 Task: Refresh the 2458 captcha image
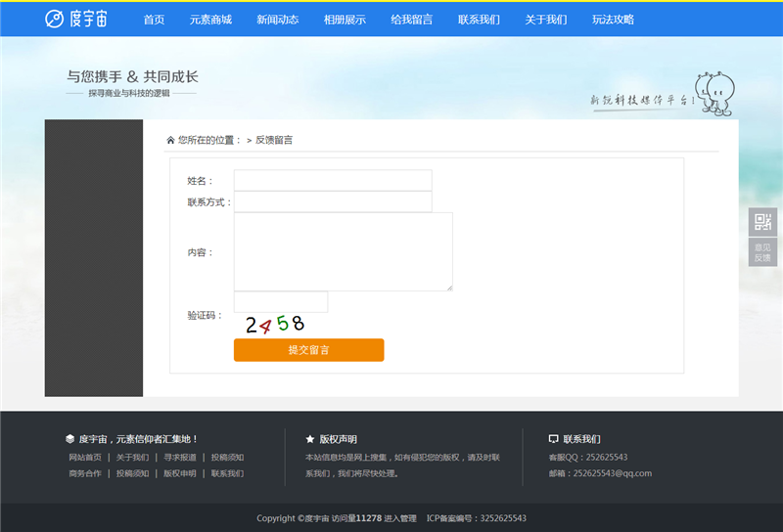[x=275, y=324]
